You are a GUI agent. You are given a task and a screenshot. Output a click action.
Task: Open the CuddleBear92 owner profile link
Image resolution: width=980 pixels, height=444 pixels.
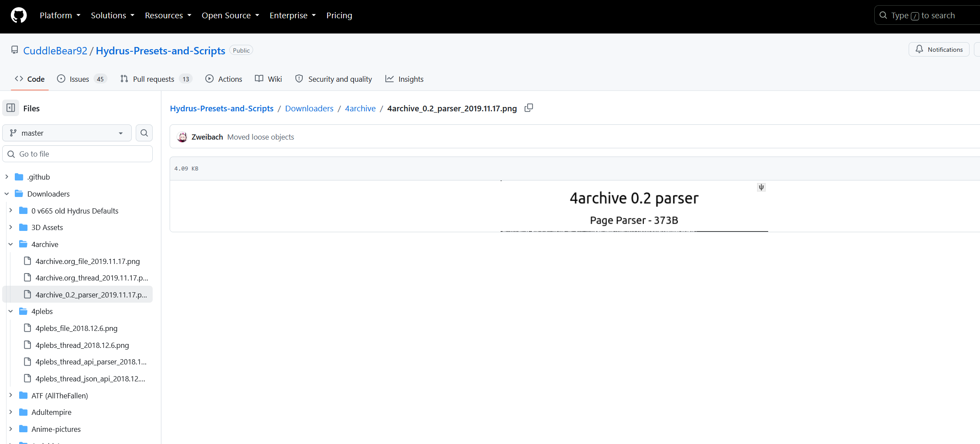(x=55, y=50)
